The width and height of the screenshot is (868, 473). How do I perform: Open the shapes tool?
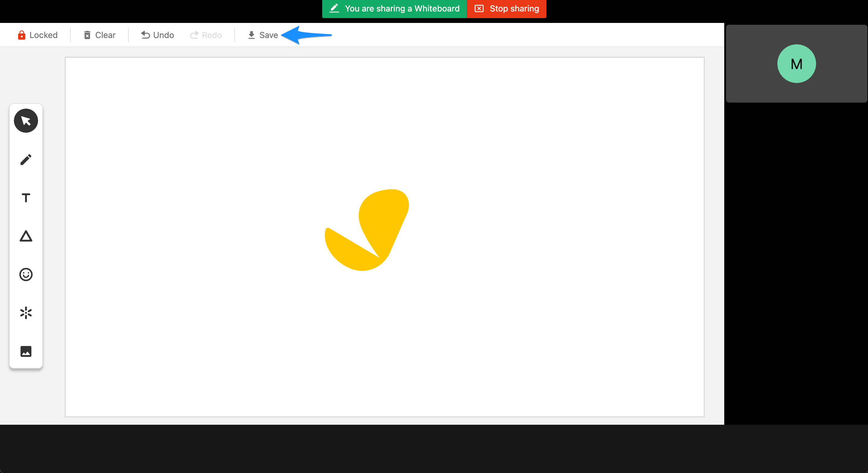click(x=26, y=236)
